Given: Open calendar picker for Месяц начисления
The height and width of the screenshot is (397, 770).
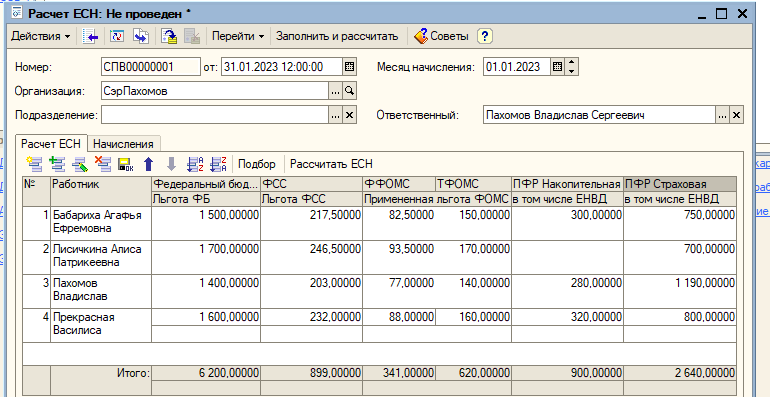Looking at the screenshot, I should 557,67.
